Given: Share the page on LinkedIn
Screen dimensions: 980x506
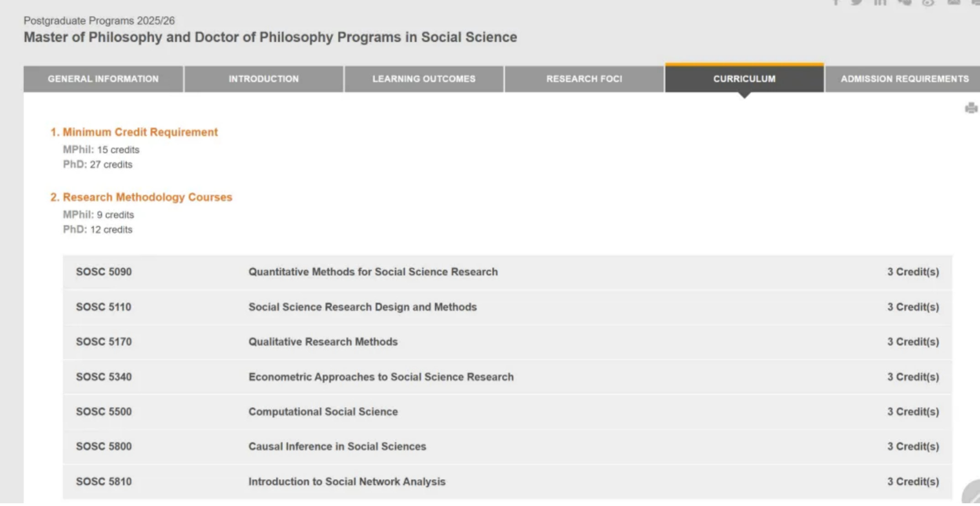Looking at the screenshot, I should 880,3.
